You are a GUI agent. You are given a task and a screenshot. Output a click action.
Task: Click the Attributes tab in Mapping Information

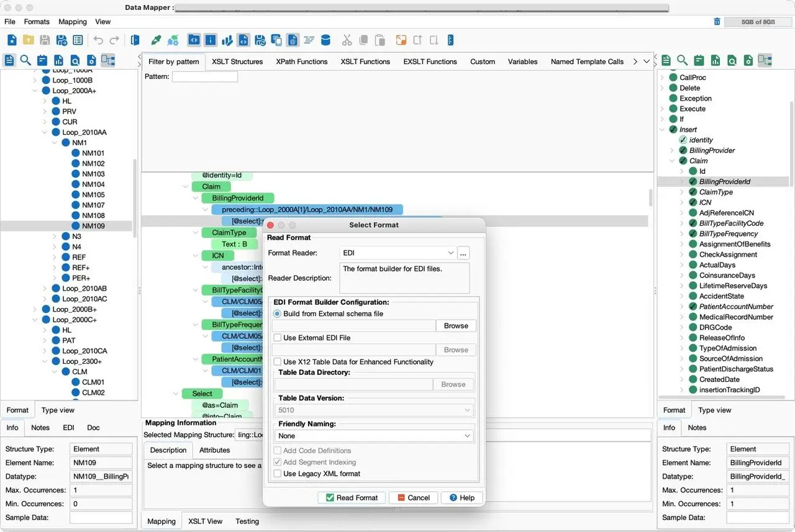tap(215, 450)
